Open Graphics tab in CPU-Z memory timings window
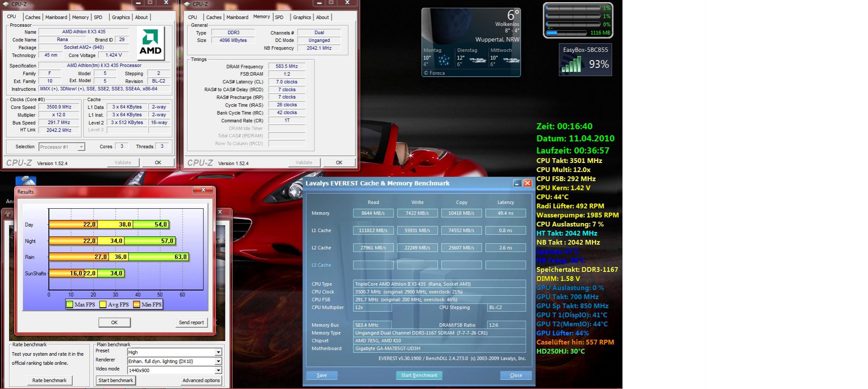The image size is (868, 389). (x=302, y=17)
